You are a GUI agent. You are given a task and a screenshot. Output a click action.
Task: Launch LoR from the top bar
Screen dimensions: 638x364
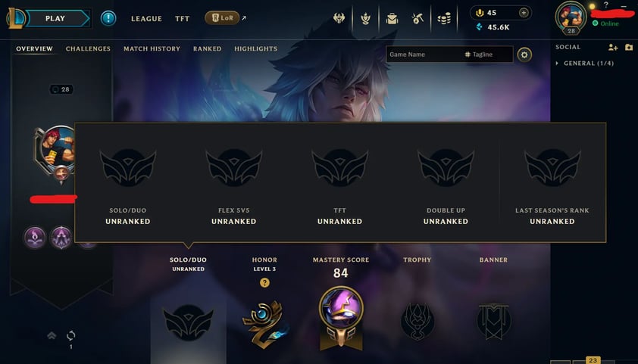(222, 18)
